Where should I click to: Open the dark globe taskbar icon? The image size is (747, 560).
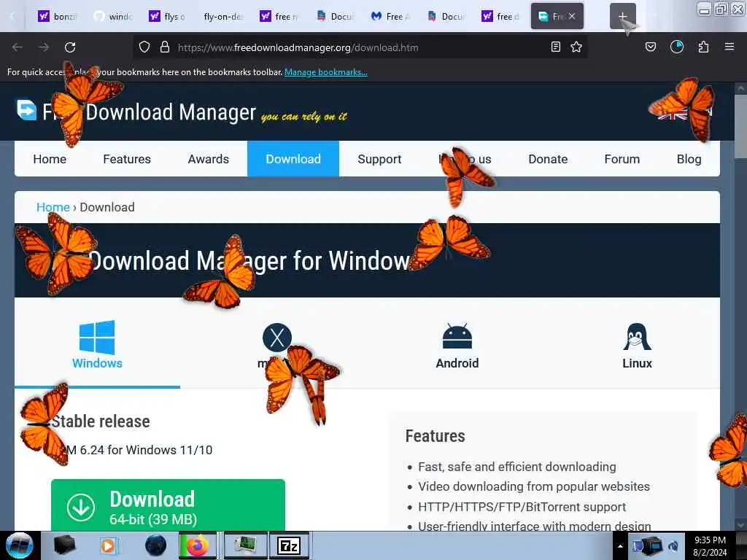tap(155, 545)
